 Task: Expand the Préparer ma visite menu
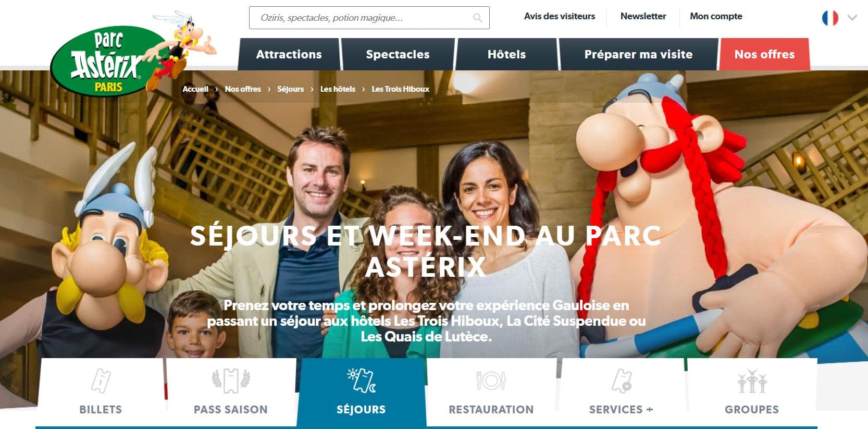[638, 54]
